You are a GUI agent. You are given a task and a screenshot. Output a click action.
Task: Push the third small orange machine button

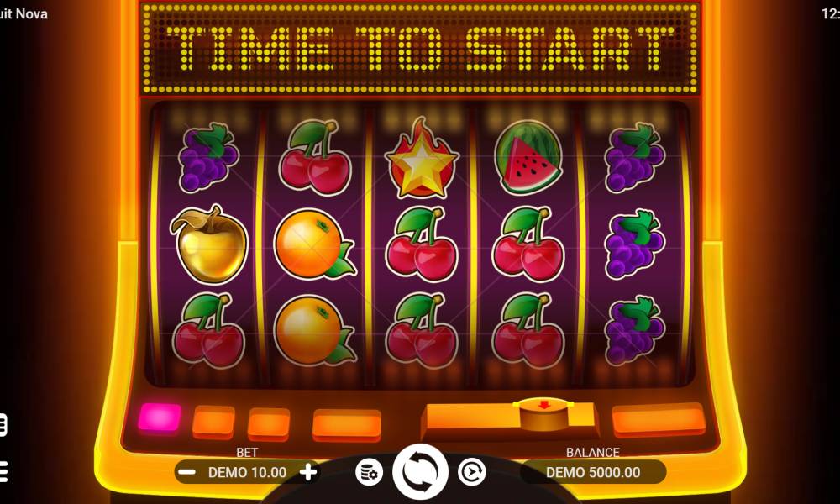click(269, 423)
